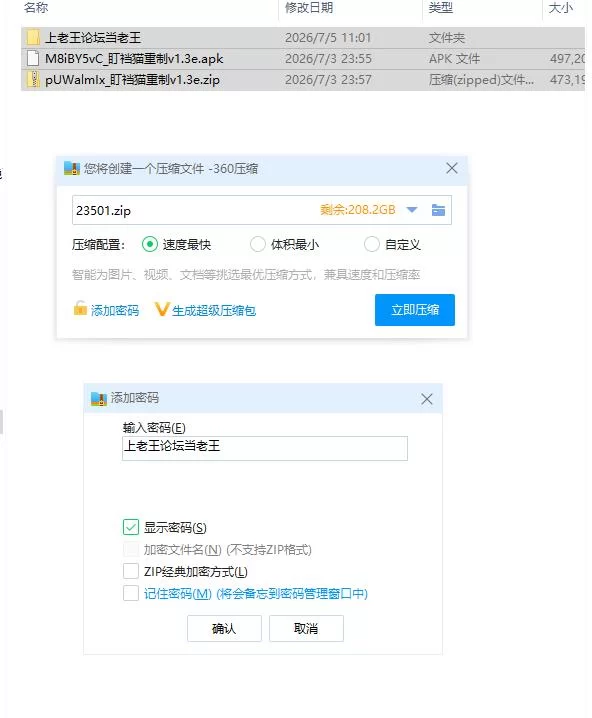Confirm the password with 确认 button

click(x=224, y=628)
